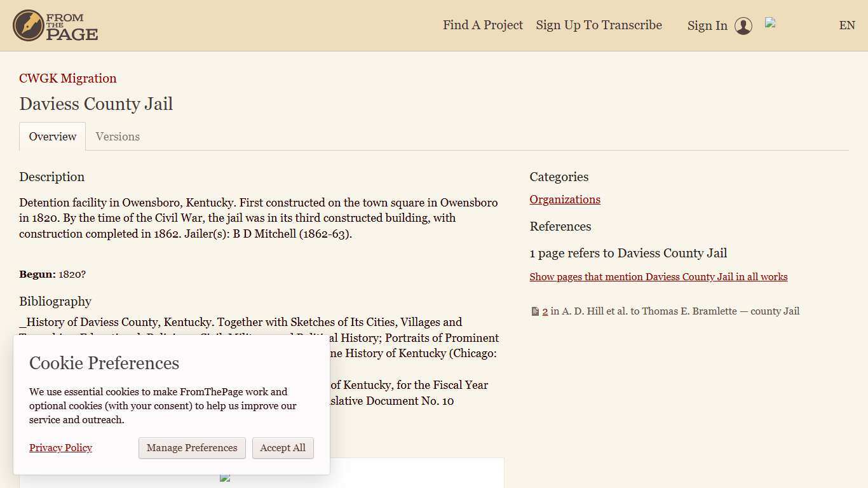Accept all cookies with the Accept All button

coord(283,448)
